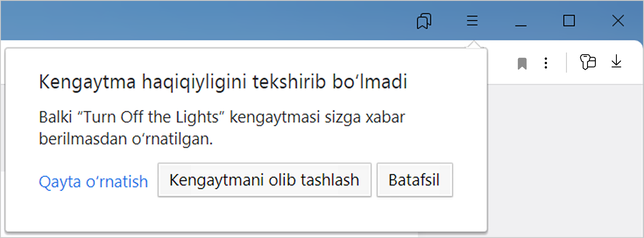Image resolution: width=644 pixels, height=238 pixels.
Task: Click the dark bookmark icon in address bar
Action: click(522, 63)
